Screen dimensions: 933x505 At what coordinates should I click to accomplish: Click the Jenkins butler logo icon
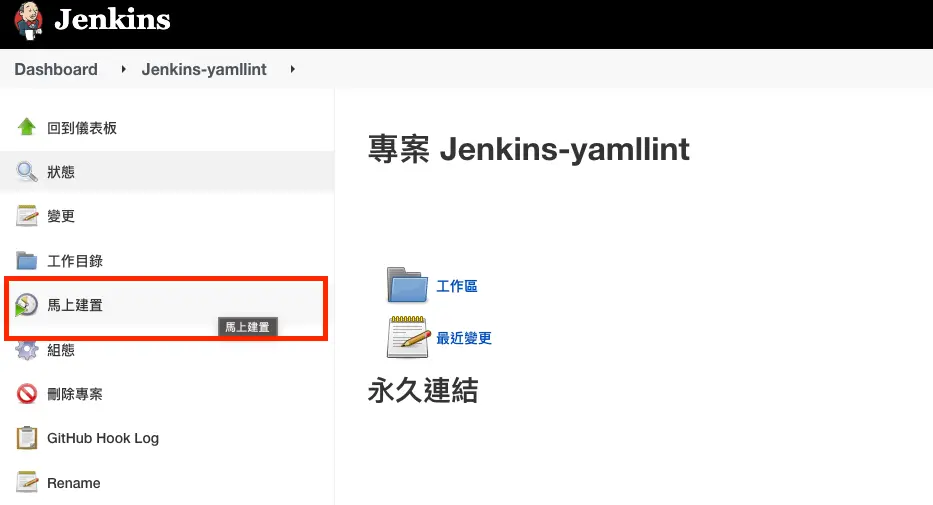(29, 21)
